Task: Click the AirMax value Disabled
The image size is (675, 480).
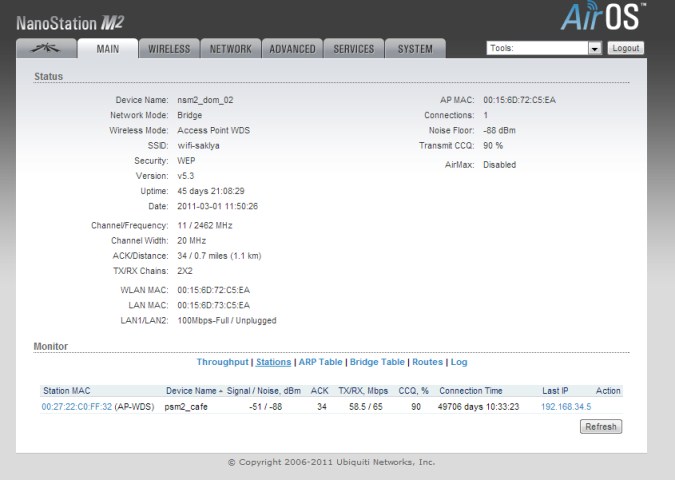Action: pos(499,164)
